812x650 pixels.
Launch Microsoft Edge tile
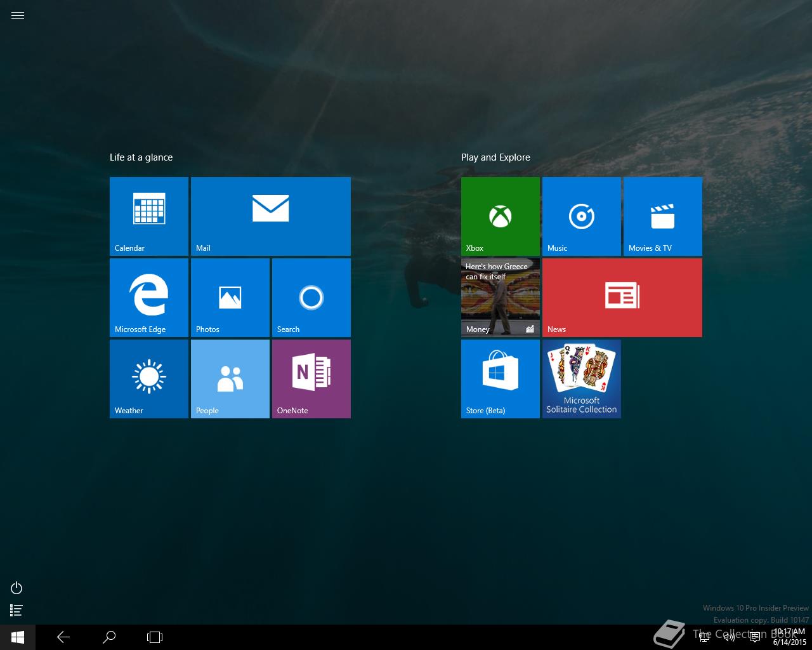[149, 298]
